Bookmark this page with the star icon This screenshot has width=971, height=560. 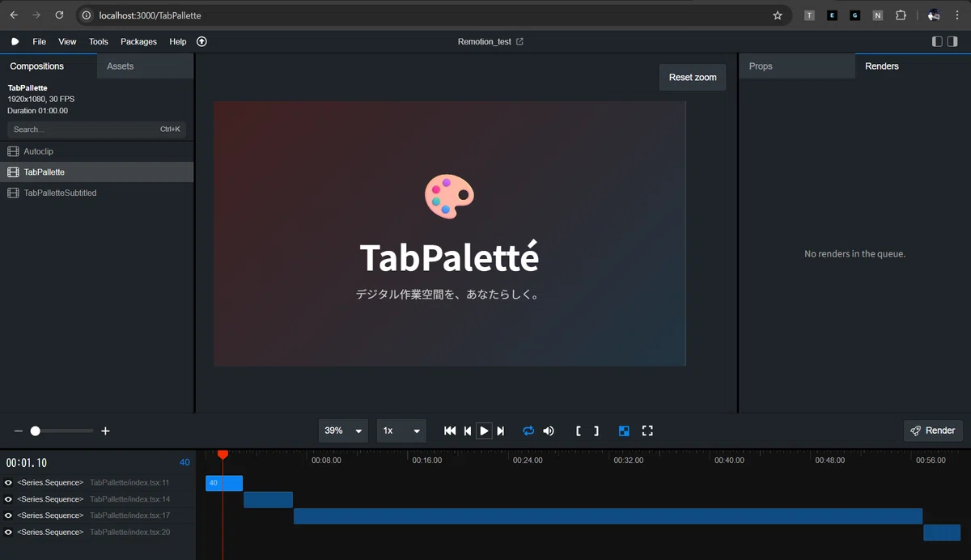point(778,15)
